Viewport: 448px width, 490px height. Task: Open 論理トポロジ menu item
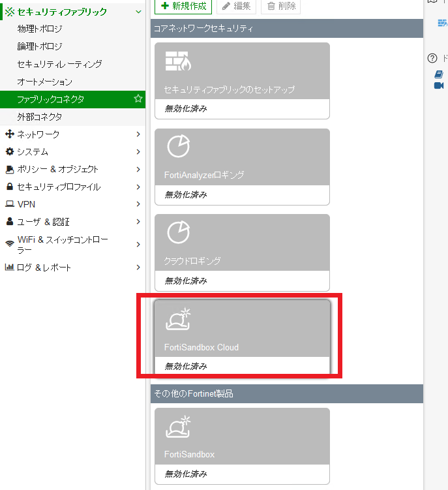[40, 46]
